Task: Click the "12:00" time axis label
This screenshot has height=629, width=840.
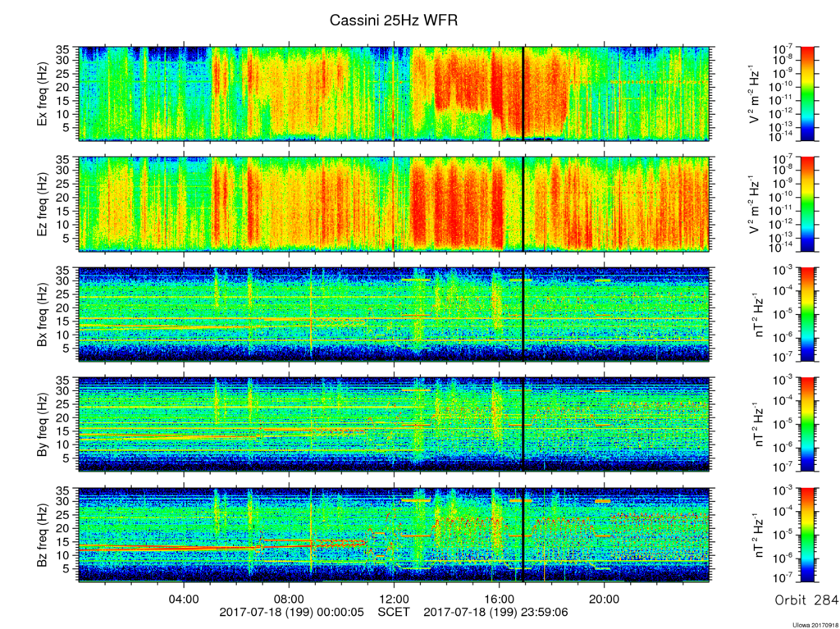Action: [x=395, y=597]
